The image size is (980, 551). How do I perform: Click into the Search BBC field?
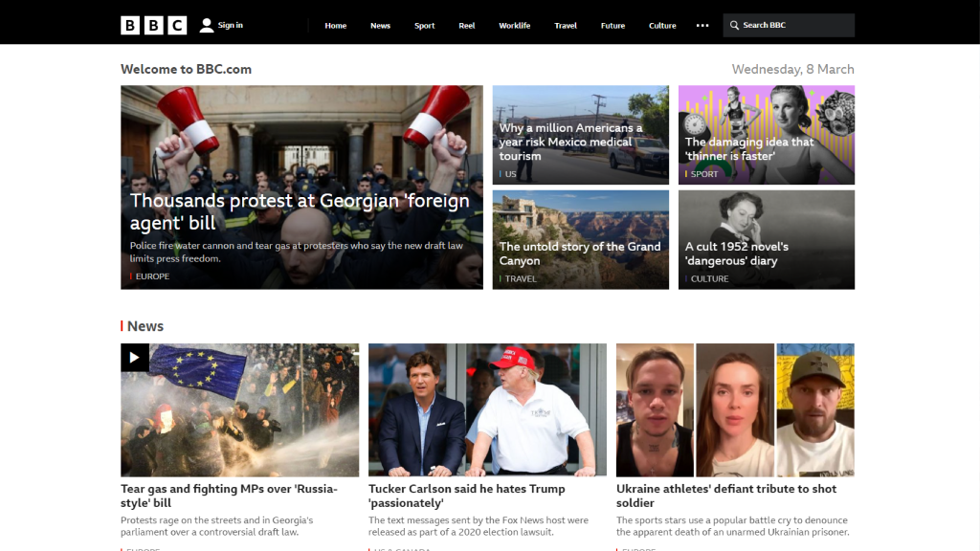click(789, 25)
